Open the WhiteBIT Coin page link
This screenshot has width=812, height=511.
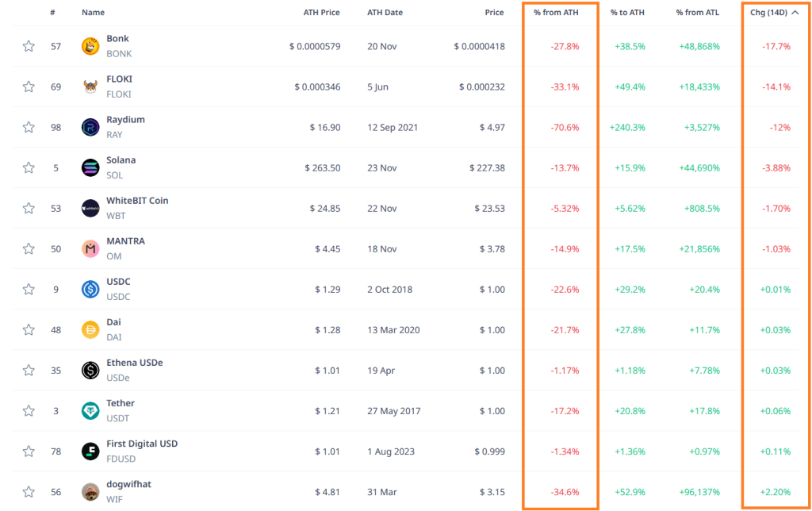137,201
